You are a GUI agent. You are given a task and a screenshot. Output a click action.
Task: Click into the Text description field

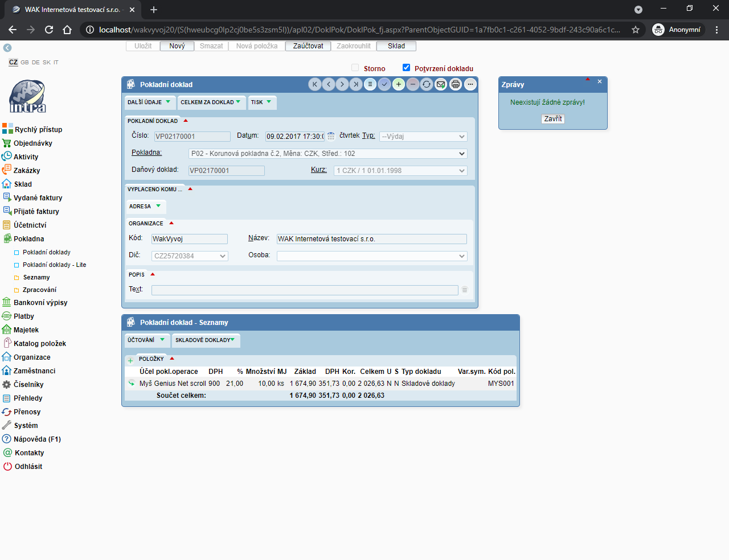pos(305,290)
